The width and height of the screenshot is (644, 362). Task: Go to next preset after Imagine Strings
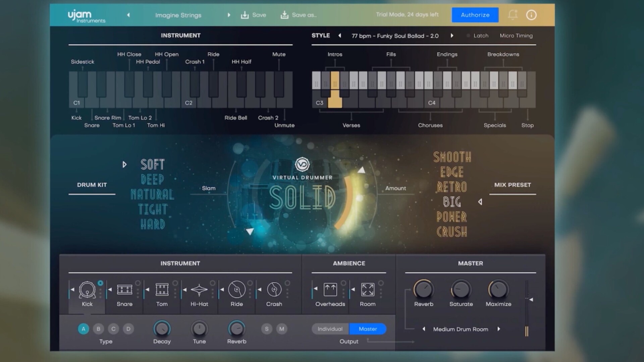tap(229, 15)
